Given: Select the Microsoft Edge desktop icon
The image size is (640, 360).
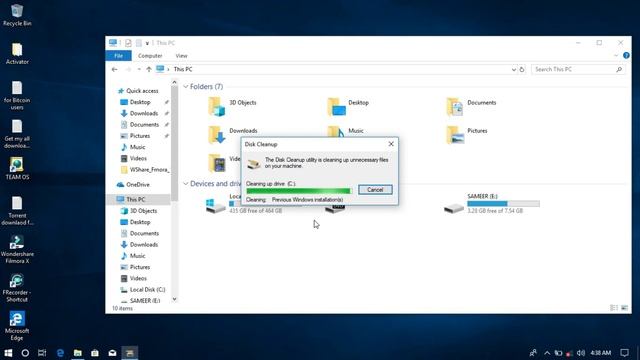Looking at the screenshot, I should click(17, 326).
